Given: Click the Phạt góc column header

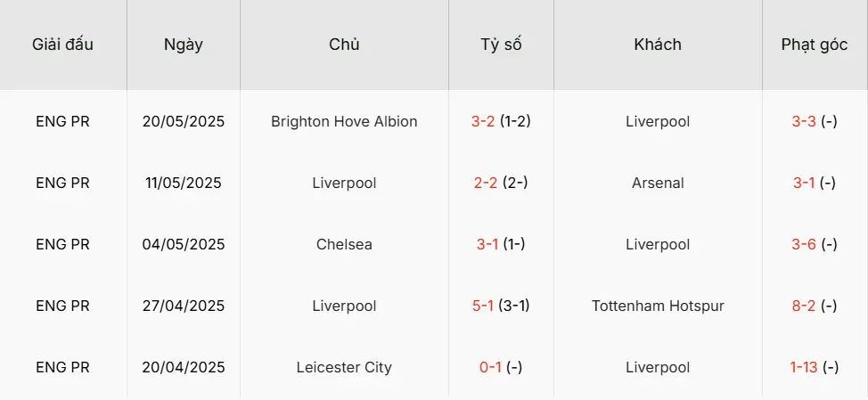Looking at the screenshot, I should point(814,45).
